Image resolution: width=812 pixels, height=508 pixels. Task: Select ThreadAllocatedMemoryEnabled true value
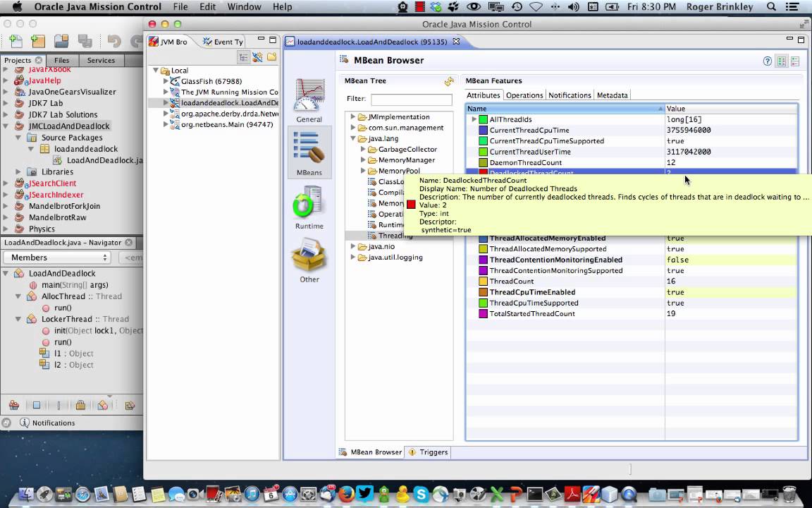point(731,238)
